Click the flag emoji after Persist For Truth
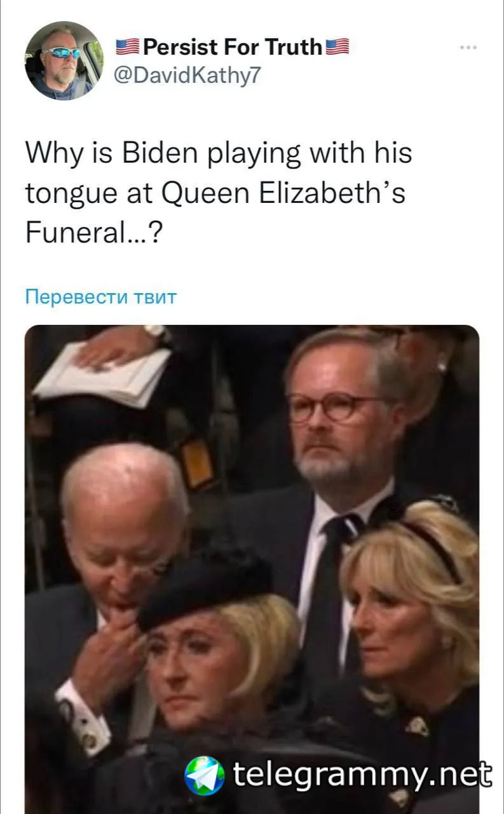The height and width of the screenshot is (814, 504). pos(337,46)
